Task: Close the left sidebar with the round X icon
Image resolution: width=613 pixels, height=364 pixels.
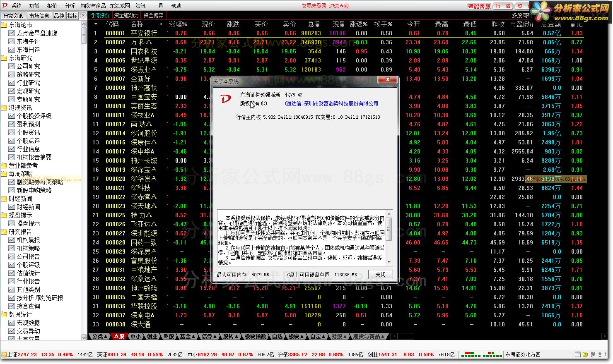Action: 83,15
